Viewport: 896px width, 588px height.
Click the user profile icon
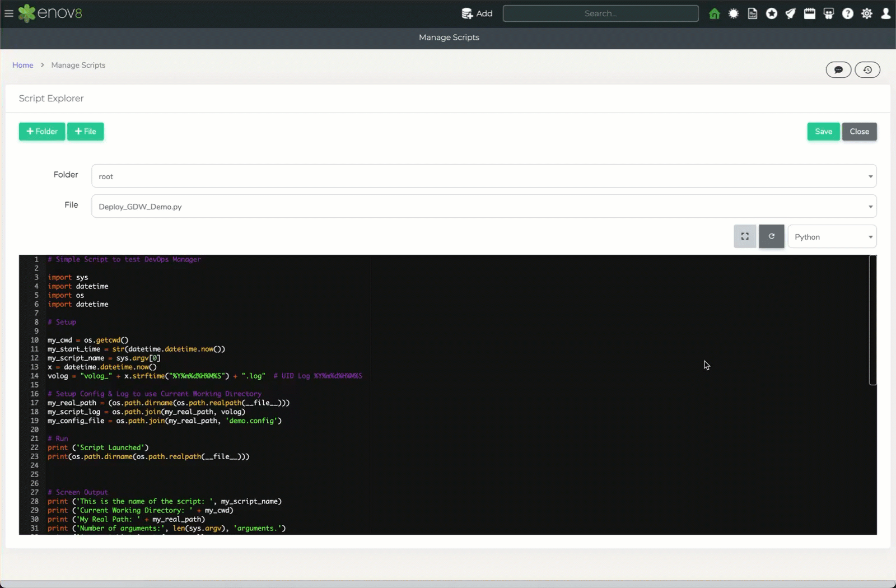[886, 13]
